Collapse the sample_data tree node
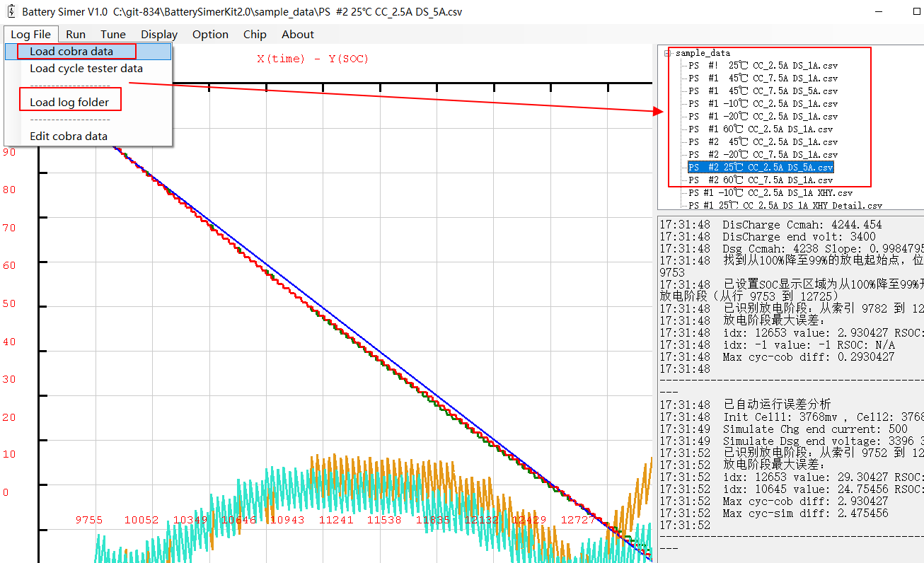The width and height of the screenshot is (924, 563). [x=667, y=53]
